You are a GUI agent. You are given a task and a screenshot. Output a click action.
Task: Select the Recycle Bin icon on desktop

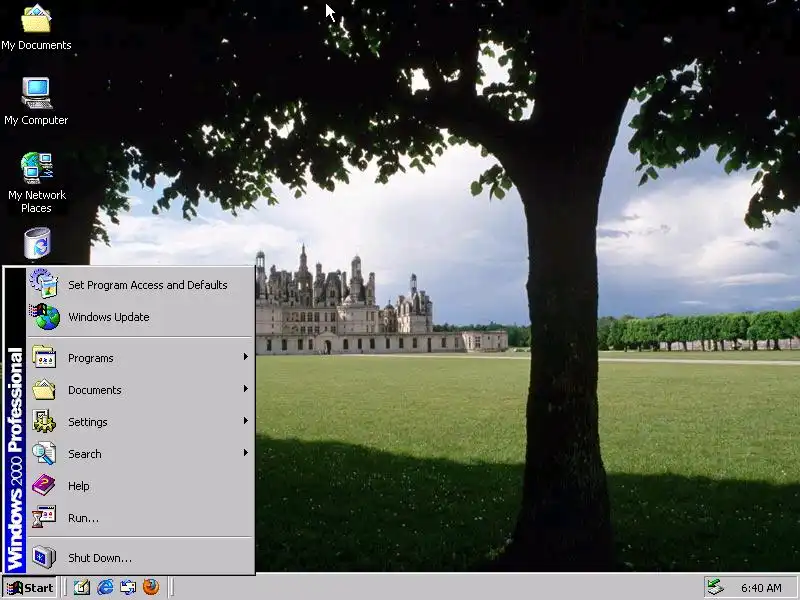(x=37, y=243)
